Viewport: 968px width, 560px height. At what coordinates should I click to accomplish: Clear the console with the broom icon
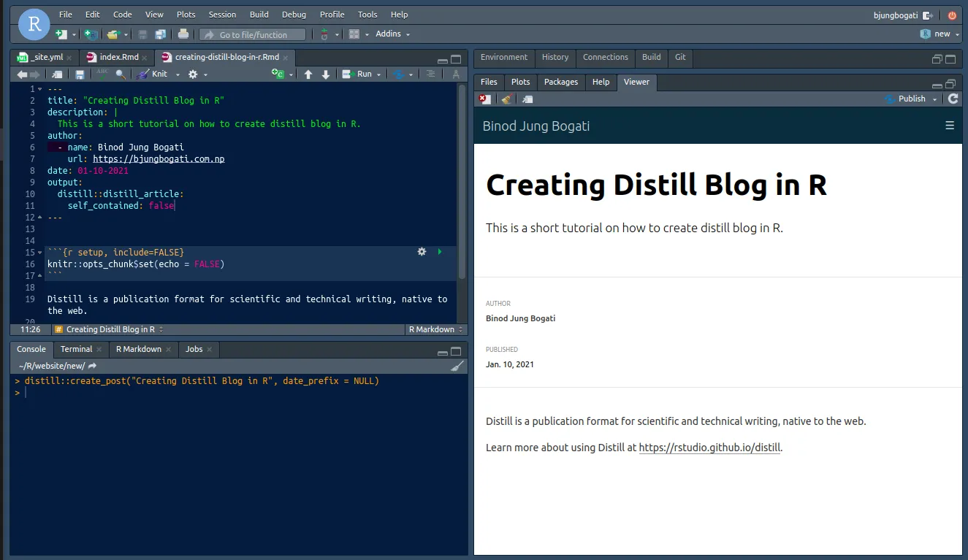point(457,366)
